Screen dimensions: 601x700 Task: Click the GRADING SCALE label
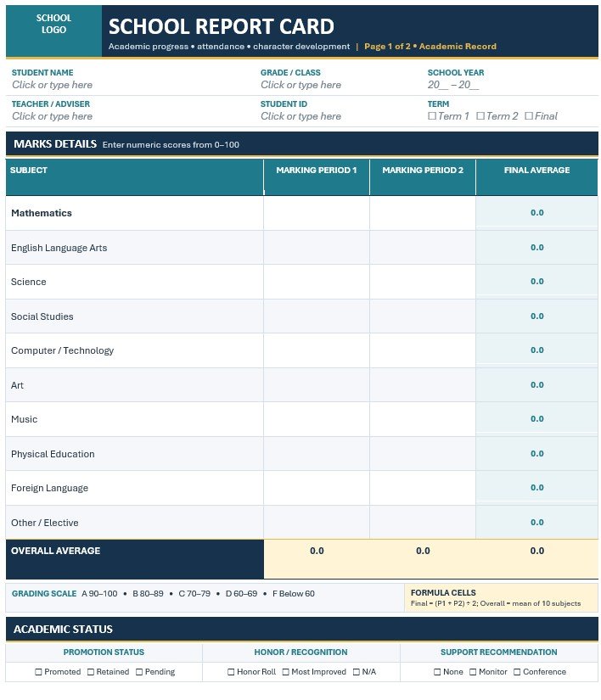(44, 594)
